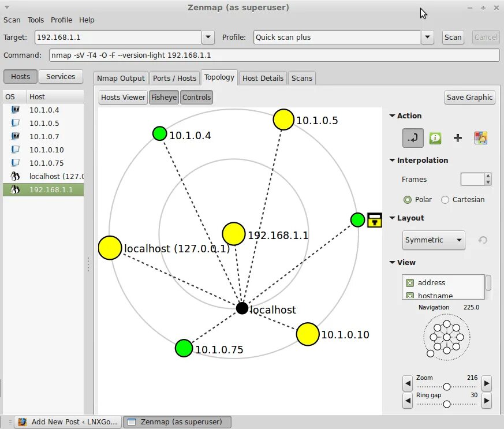Click the yellow localhost (127.0.0.1) node
This screenshot has width=504, height=429.
[110, 248]
